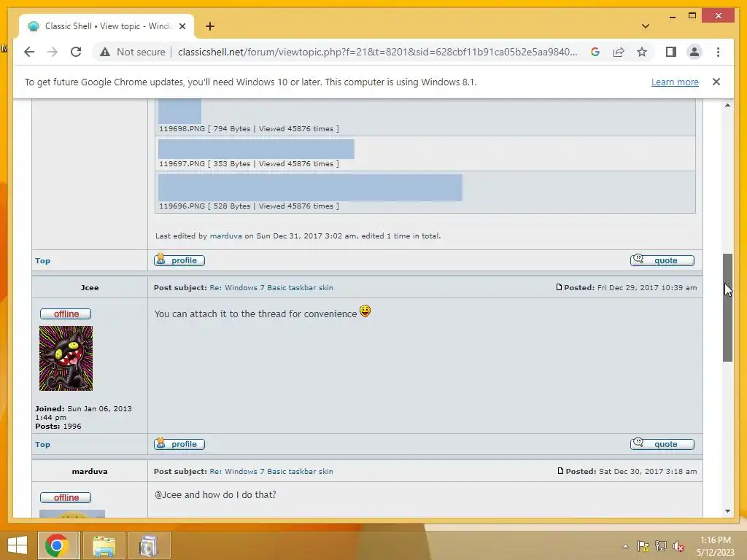Open profile button above Jcee's post
This screenshot has height=560, width=747.
click(x=179, y=260)
